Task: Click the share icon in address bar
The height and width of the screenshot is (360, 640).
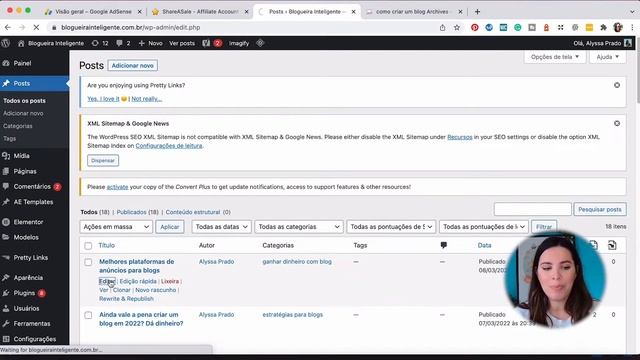Action: (x=442, y=27)
